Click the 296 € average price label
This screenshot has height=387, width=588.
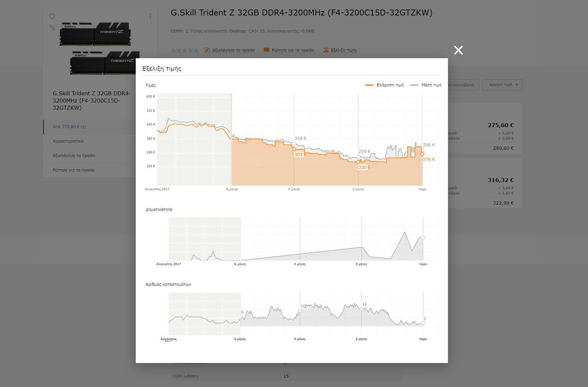429,145
